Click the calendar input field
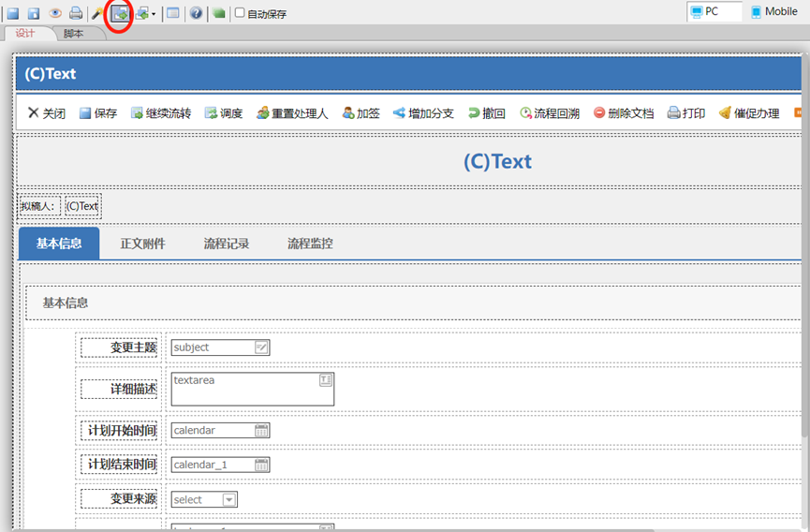 tap(221, 430)
